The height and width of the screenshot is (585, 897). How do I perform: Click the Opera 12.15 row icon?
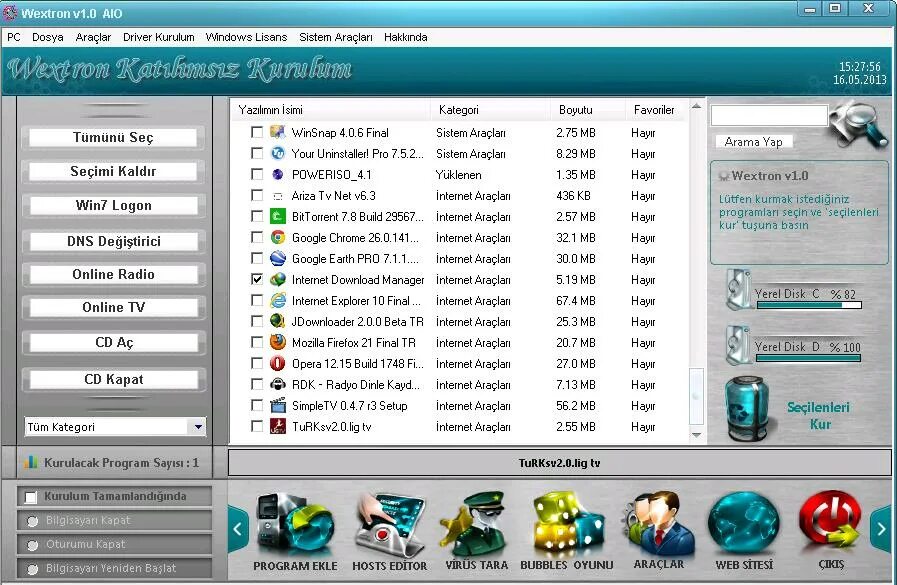[x=277, y=363]
